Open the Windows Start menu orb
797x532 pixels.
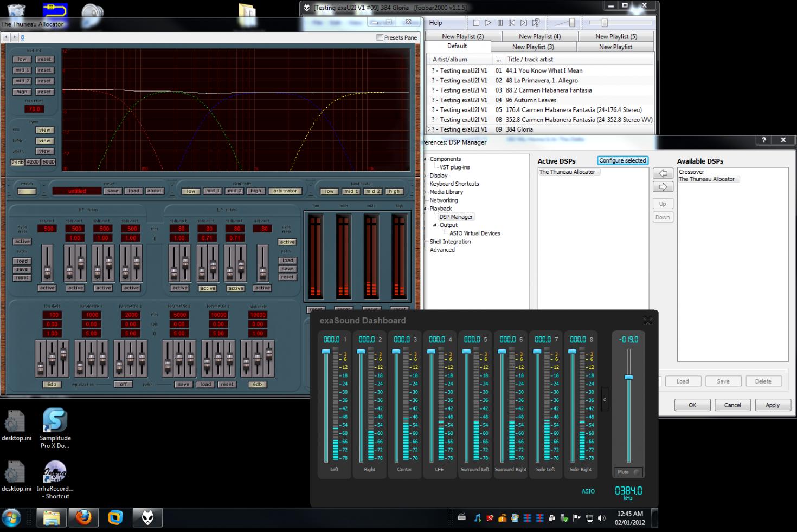point(12,518)
